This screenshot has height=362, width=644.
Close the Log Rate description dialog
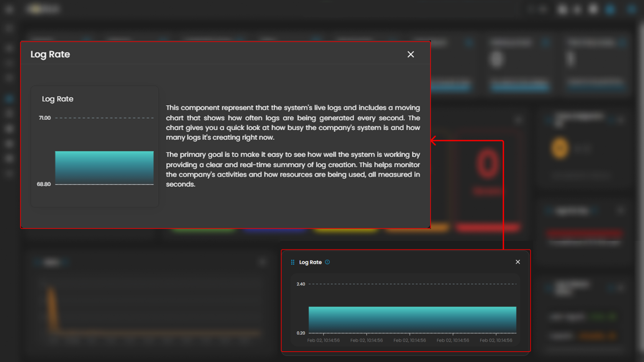coord(411,54)
